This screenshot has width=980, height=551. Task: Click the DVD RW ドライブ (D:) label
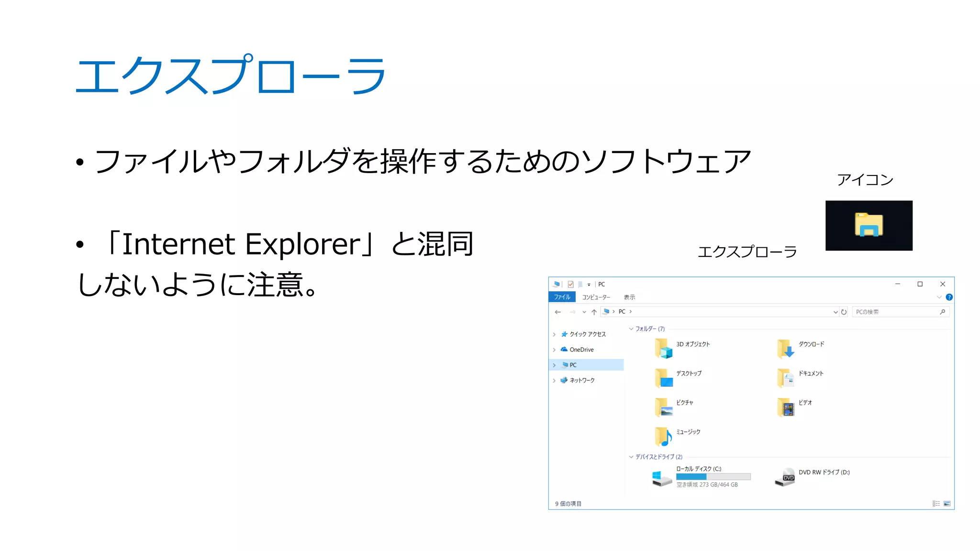pos(824,472)
